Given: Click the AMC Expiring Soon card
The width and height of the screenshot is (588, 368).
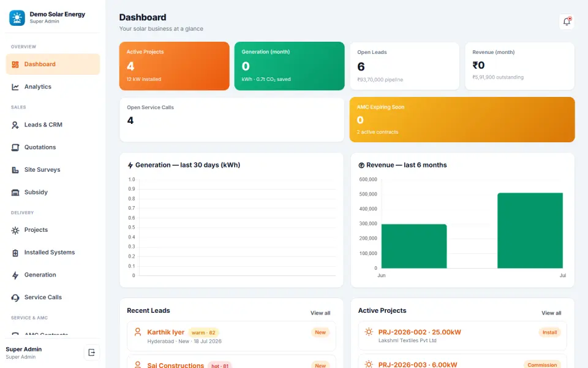Looking at the screenshot, I should pyautogui.click(x=462, y=120).
